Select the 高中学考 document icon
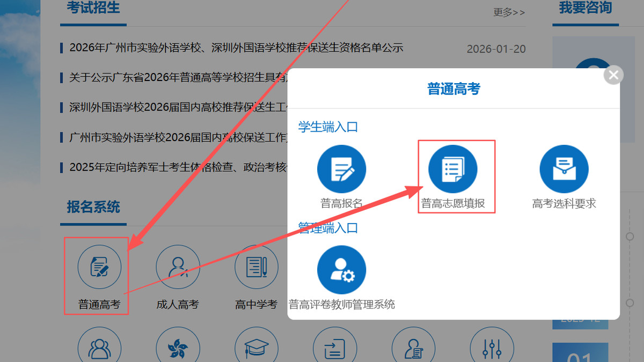 pos(256,267)
